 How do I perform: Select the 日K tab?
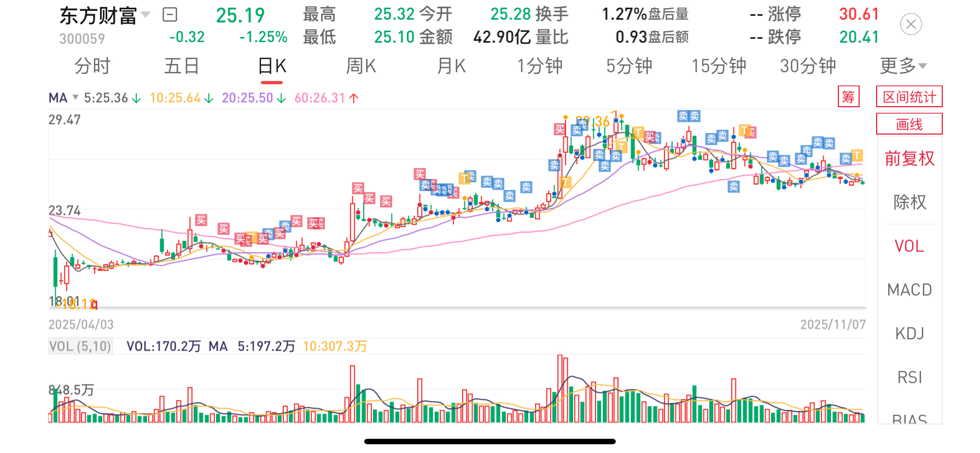pos(272,66)
